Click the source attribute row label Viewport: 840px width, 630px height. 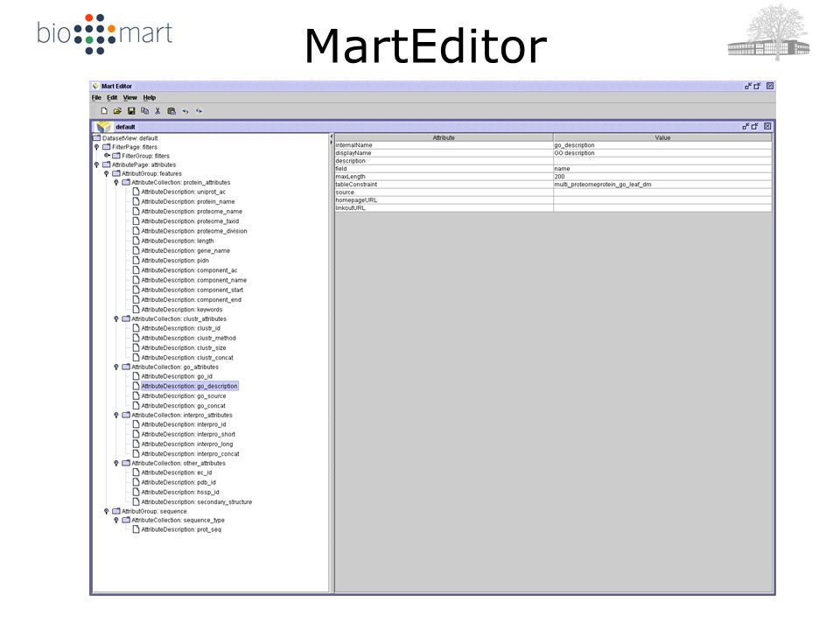click(345, 192)
